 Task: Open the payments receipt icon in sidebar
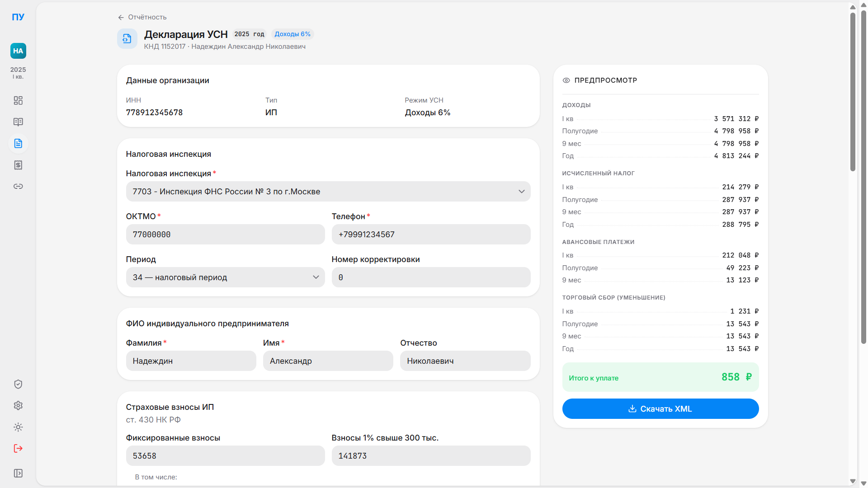pyautogui.click(x=18, y=165)
